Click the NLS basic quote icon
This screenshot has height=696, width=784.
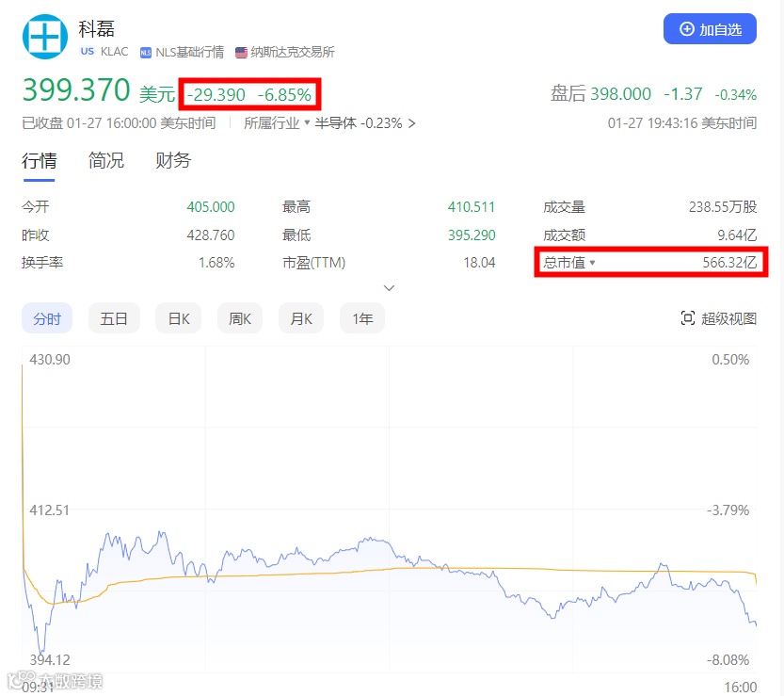[146, 53]
